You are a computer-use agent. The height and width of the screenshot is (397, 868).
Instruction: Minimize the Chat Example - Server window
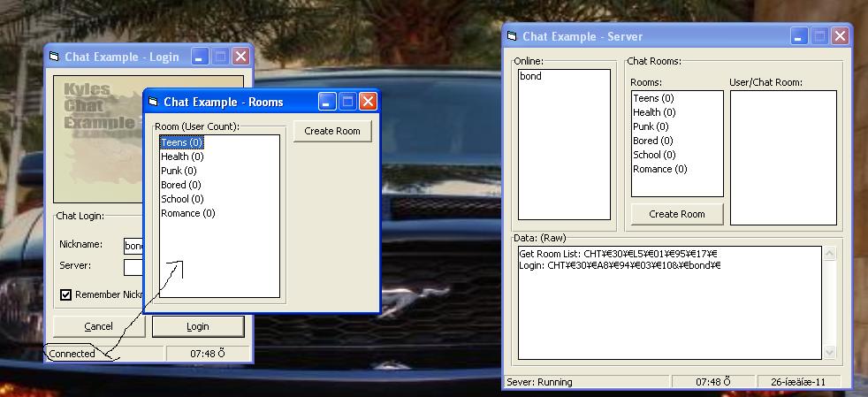tap(799, 36)
